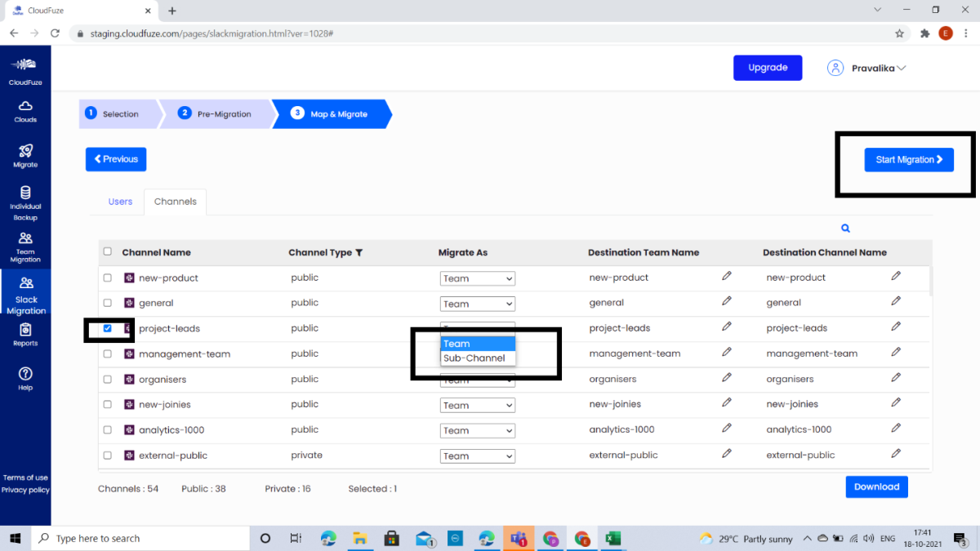This screenshot has height=551, width=980.
Task: Open Microsoft Teams from the taskbar
Action: (x=518, y=538)
